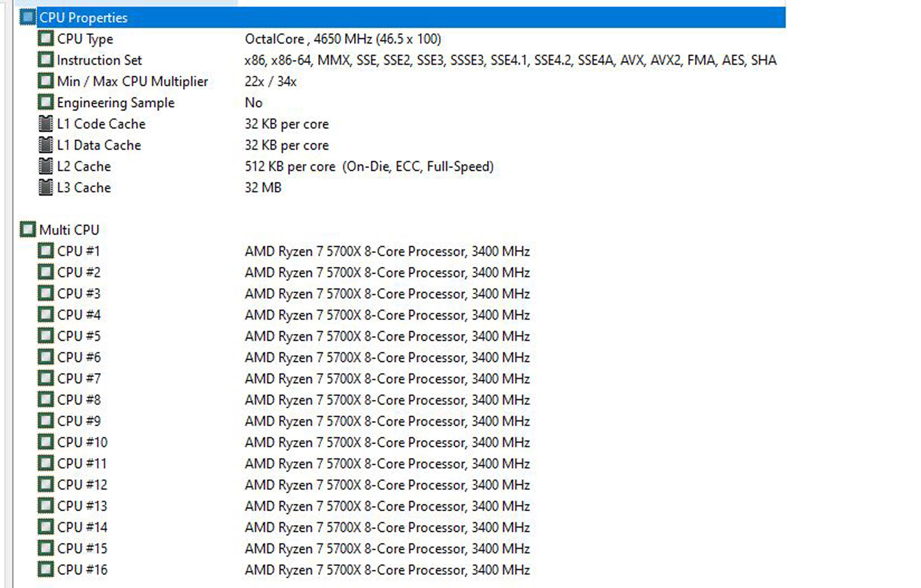Click the L1 Data Cache chip icon

click(46, 145)
